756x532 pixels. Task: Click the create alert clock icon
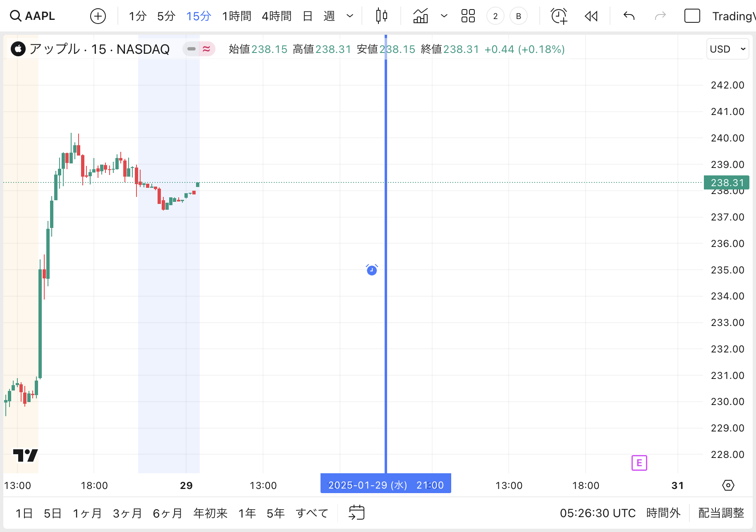(x=559, y=16)
